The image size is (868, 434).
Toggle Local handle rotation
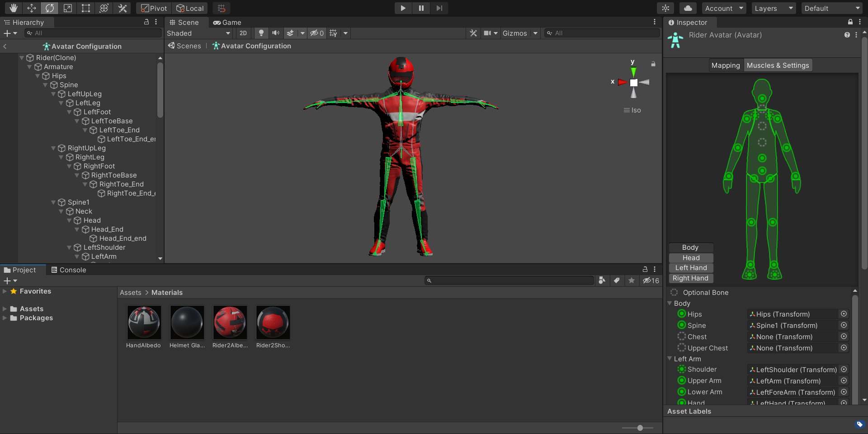[x=190, y=8]
